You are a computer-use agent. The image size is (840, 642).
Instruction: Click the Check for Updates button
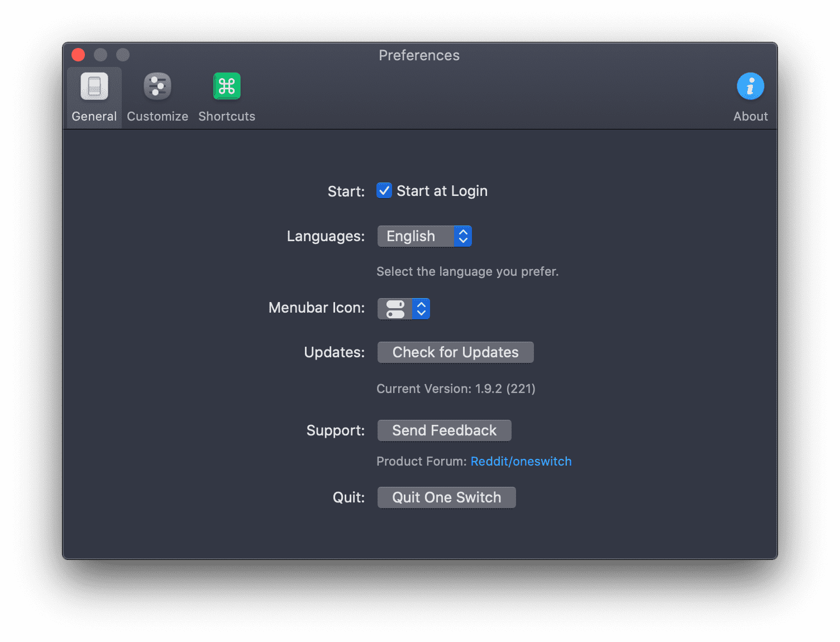pos(456,352)
